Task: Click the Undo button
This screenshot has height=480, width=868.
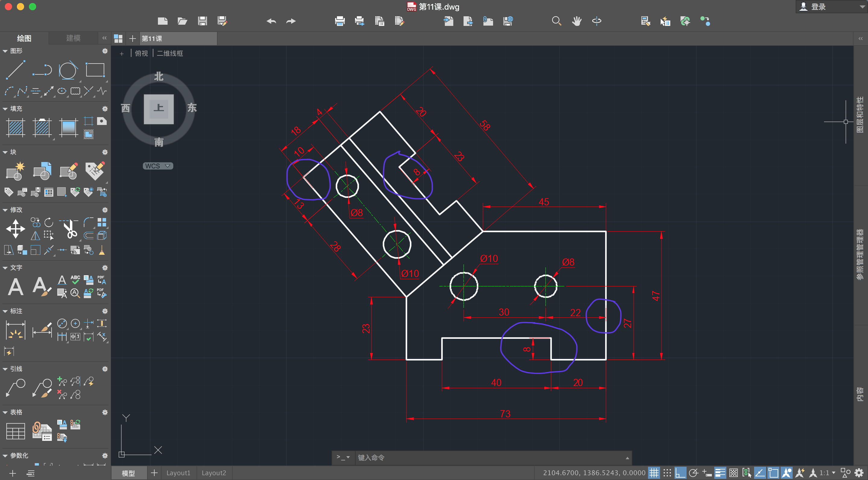Action: 270,22
